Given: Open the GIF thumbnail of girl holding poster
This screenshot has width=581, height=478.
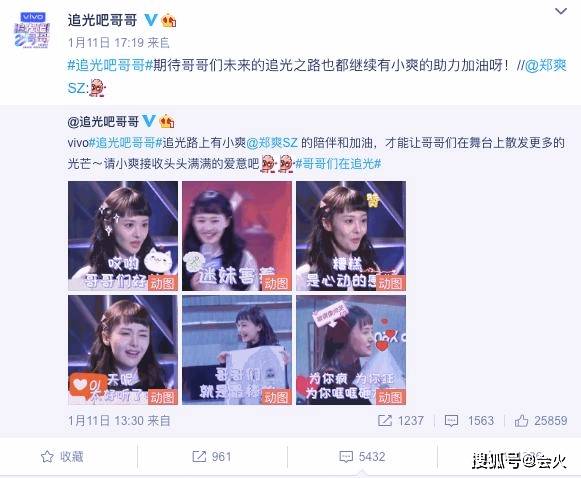Looking at the screenshot, I should 237,350.
